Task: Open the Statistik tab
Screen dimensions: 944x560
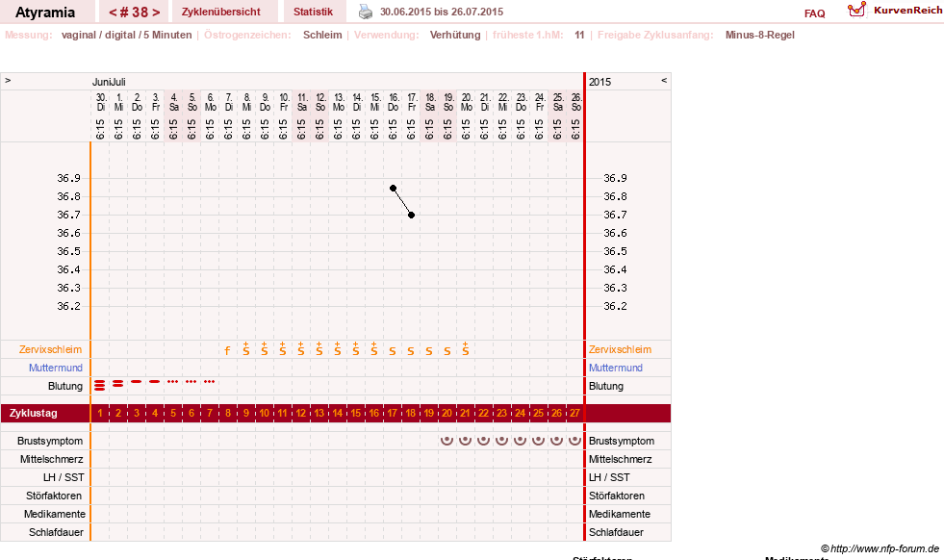Action: (313, 12)
